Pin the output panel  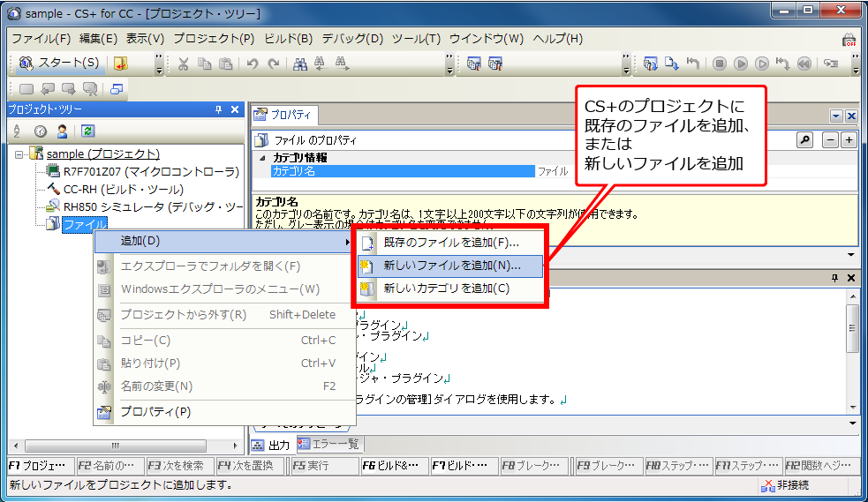point(835,278)
